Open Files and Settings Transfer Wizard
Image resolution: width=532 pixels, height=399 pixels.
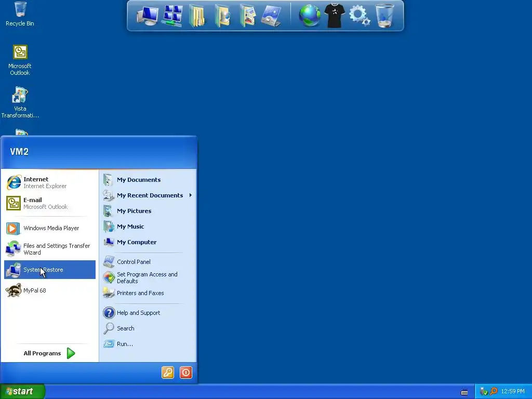point(50,249)
